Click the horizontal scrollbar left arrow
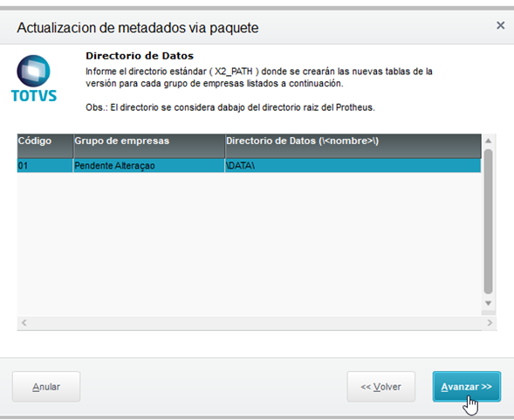 click(x=24, y=322)
